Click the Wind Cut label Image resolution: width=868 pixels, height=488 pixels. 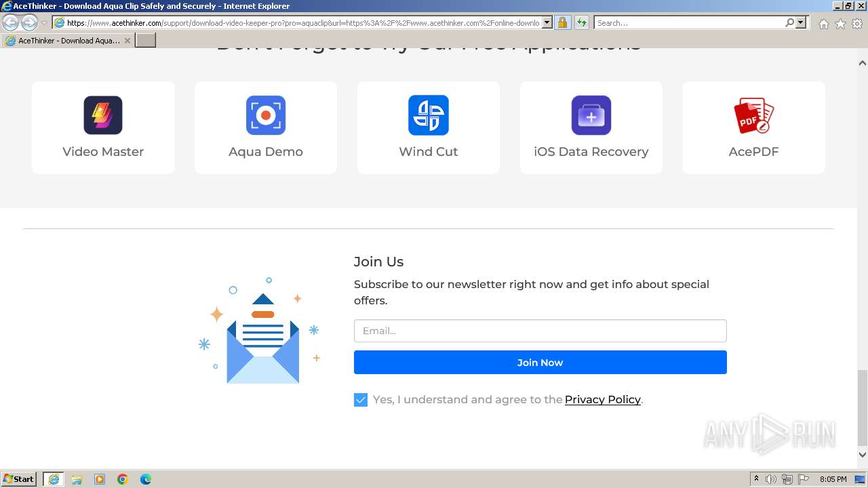[x=429, y=152]
